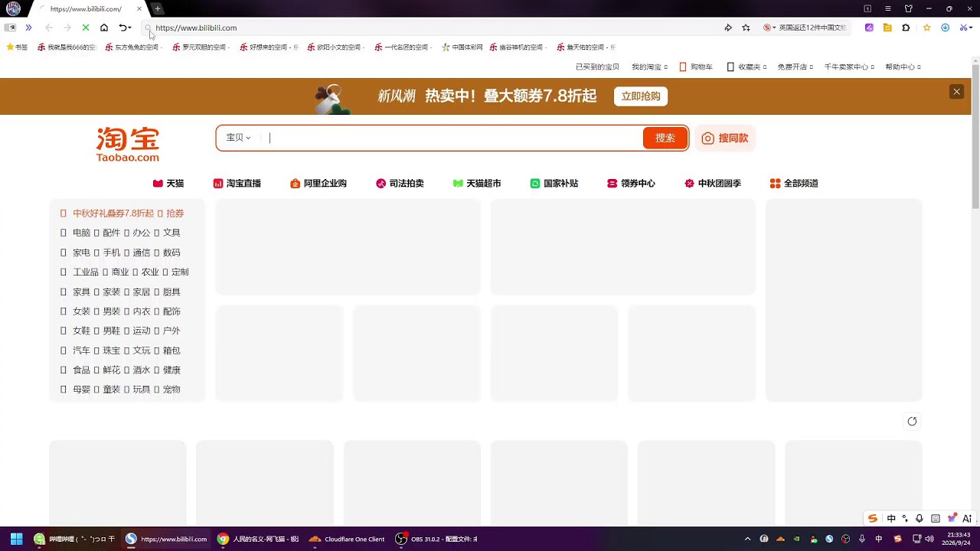Open the 天猫 channel
Viewport: 980px width, 551px height.
tap(168, 184)
